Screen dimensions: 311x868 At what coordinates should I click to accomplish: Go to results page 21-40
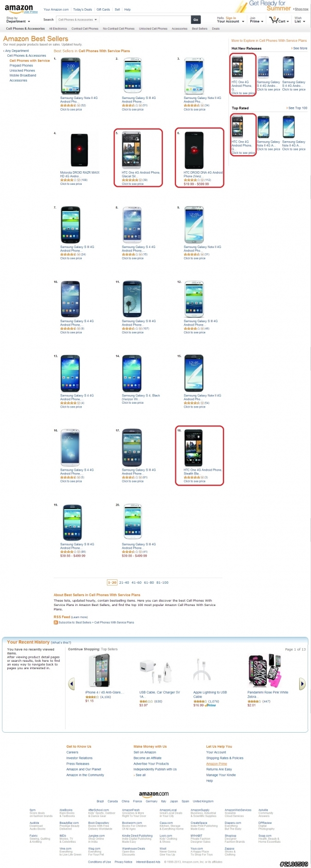[x=124, y=582]
